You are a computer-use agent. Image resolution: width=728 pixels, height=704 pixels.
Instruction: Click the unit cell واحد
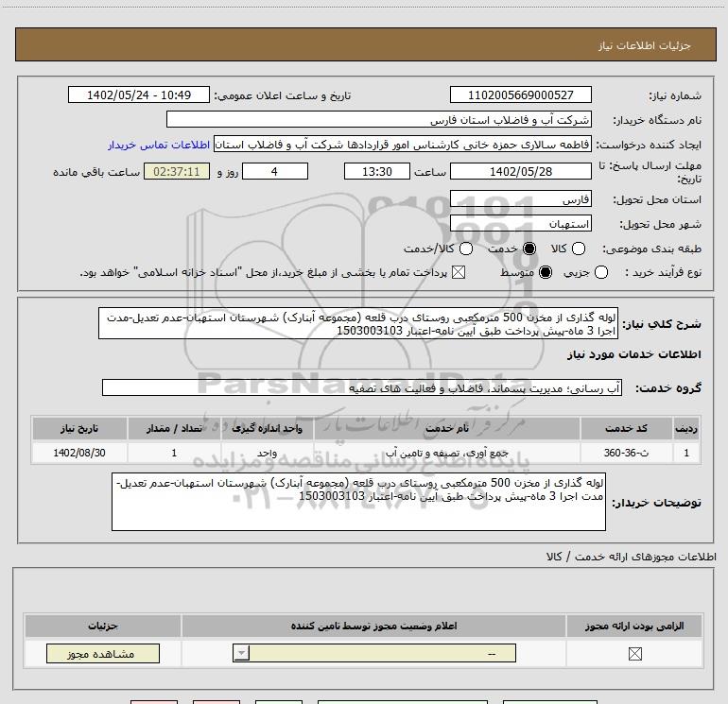267,453
